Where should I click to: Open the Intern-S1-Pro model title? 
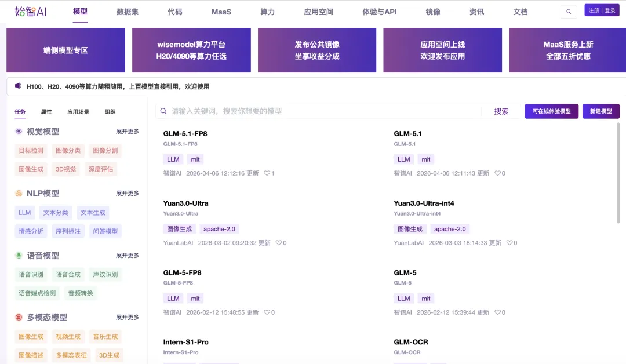[185, 342]
